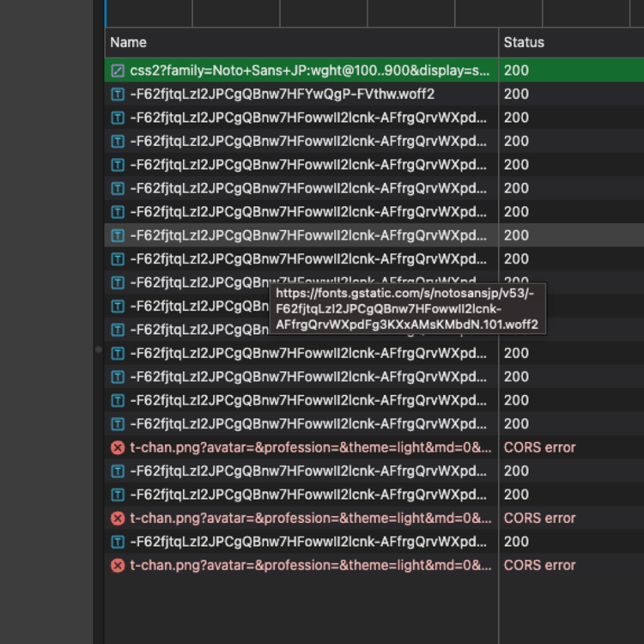The width and height of the screenshot is (644, 644).
Task: Click the CORS error status in the last row
Action: pos(539,565)
